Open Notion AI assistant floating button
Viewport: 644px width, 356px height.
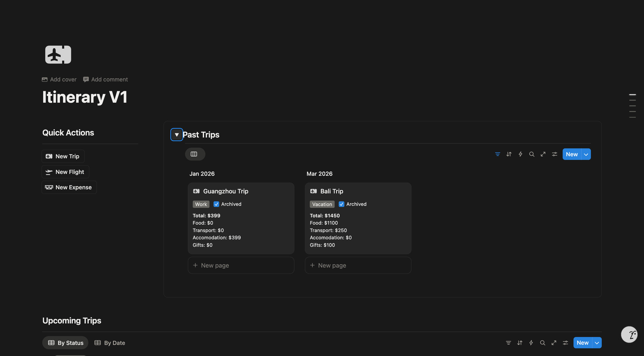(629, 334)
